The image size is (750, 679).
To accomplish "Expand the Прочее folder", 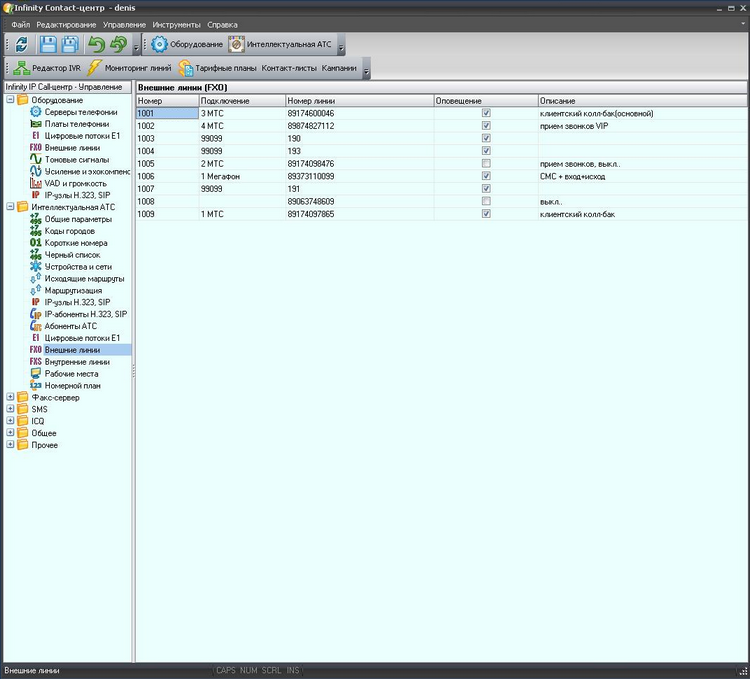I will 10,445.
